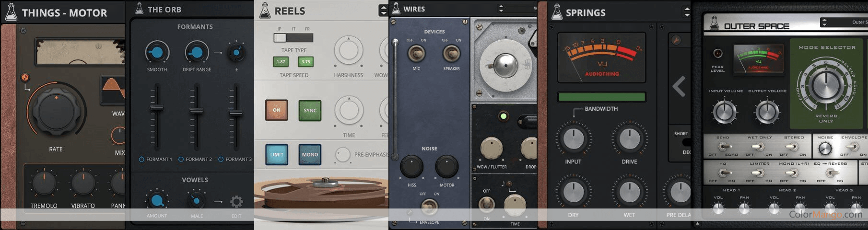This screenshot has width=868, height=230.
Task: Click the VU meter in Outer Space
Action: tap(758, 59)
